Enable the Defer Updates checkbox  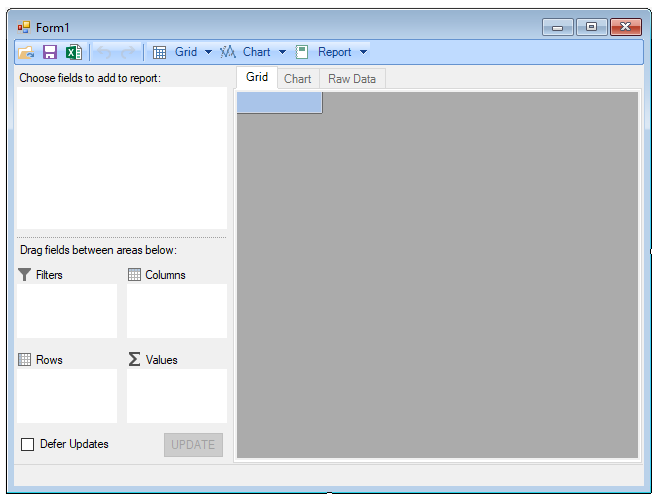click(x=28, y=444)
